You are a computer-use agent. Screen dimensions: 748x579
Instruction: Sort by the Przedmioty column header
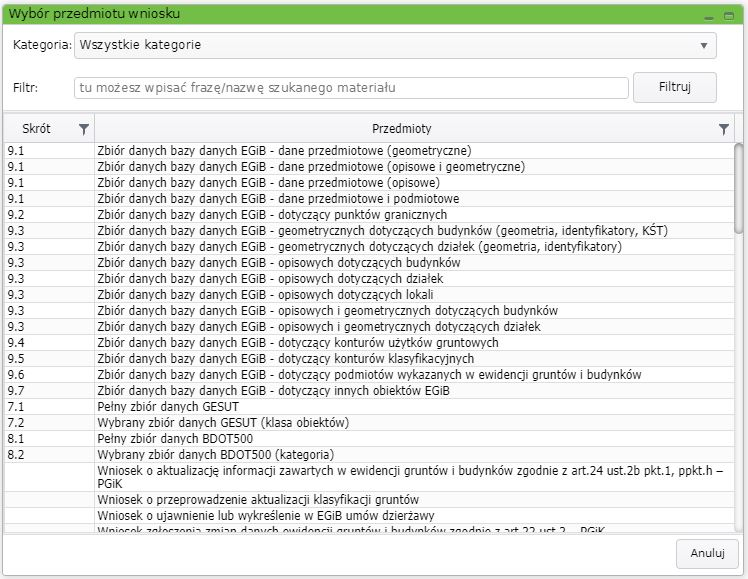400,129
